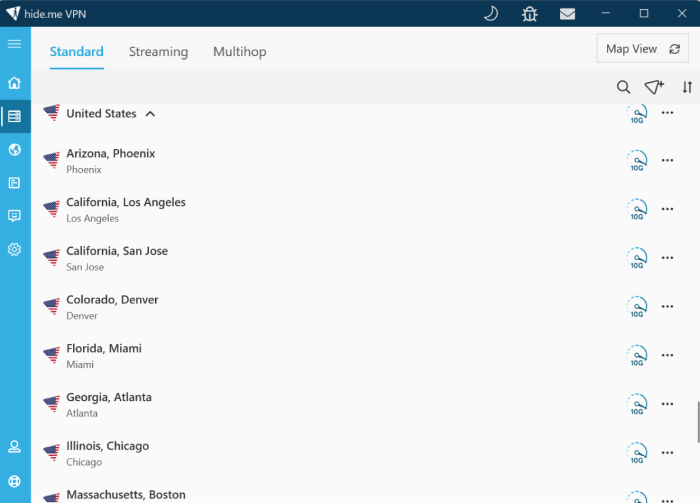The width and height of the screenshot is (700, 503).
Task: Open the feedback chat sidebar icon
Action: [x=14, y=216]
